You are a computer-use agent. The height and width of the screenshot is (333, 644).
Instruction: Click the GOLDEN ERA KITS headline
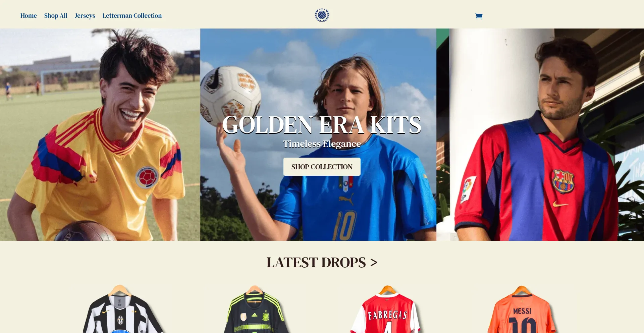tap(322, 125)
